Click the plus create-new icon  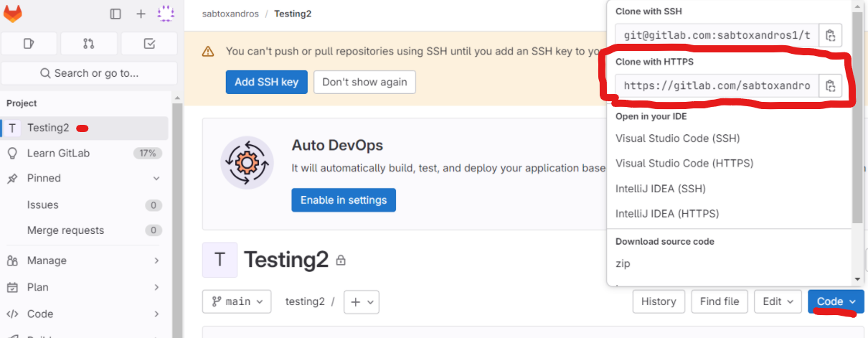pos(141,14)
